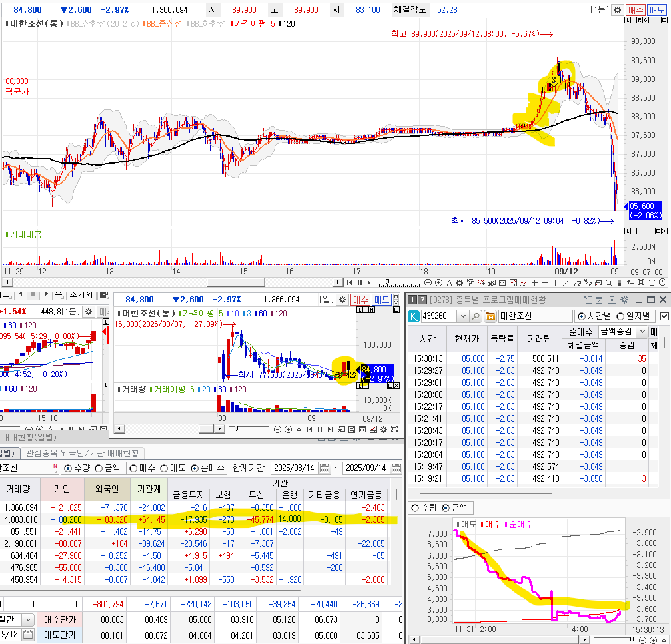Zoom out the main chart with the minus circle
Image resolution: width=671 pixels, height=644 pixels.
(428, 282)
